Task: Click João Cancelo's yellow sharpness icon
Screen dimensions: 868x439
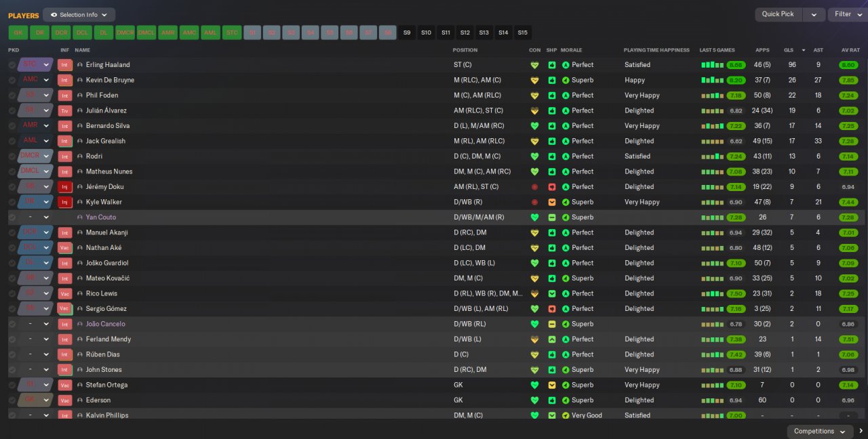Action: tap(552, 324)
